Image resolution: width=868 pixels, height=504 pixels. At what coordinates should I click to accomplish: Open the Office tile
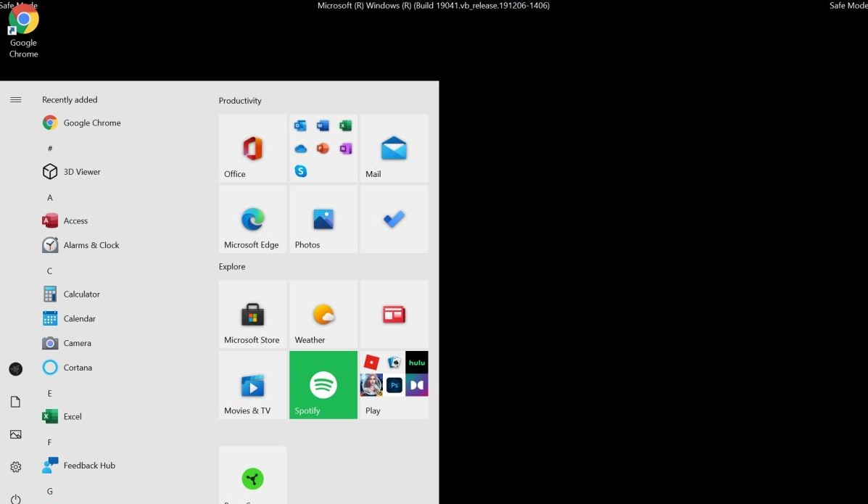(x=252, y=148)
